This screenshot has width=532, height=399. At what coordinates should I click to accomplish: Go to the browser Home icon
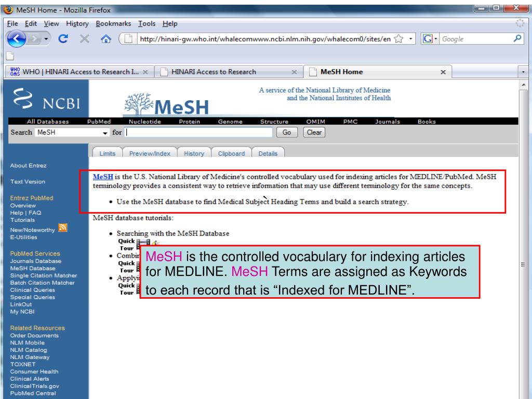(106, 39)
